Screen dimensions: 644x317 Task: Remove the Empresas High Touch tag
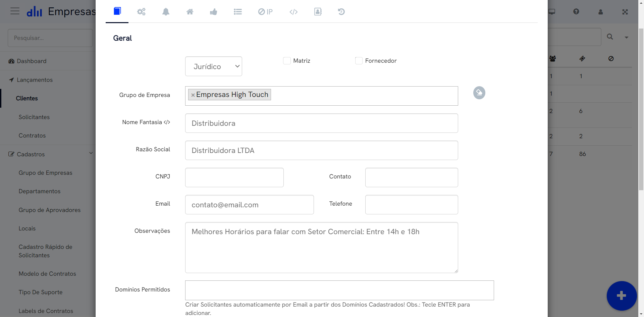click(x=193, y=95)
